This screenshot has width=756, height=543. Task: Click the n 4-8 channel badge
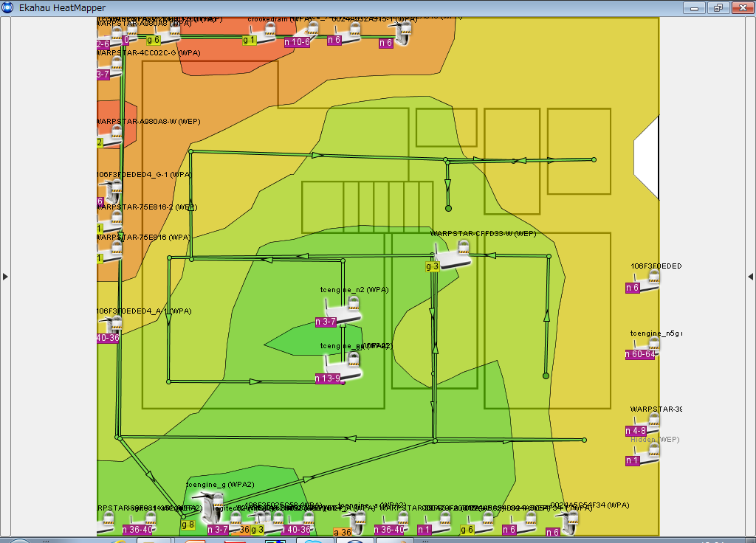636,431
